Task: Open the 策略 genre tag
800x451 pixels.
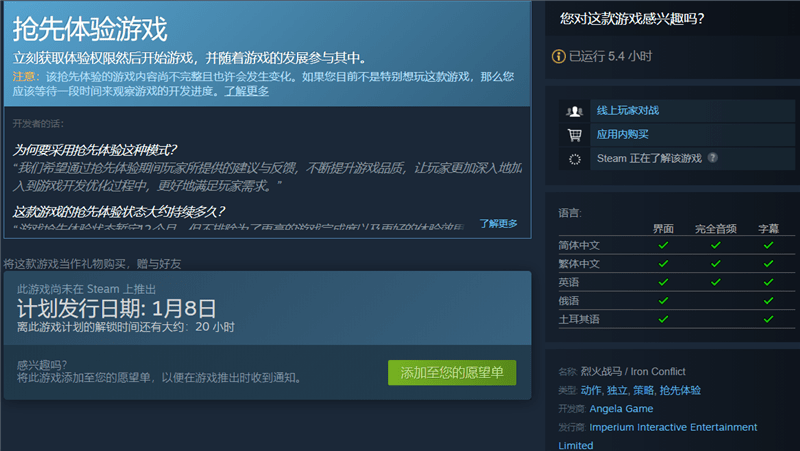Action: 643,390
